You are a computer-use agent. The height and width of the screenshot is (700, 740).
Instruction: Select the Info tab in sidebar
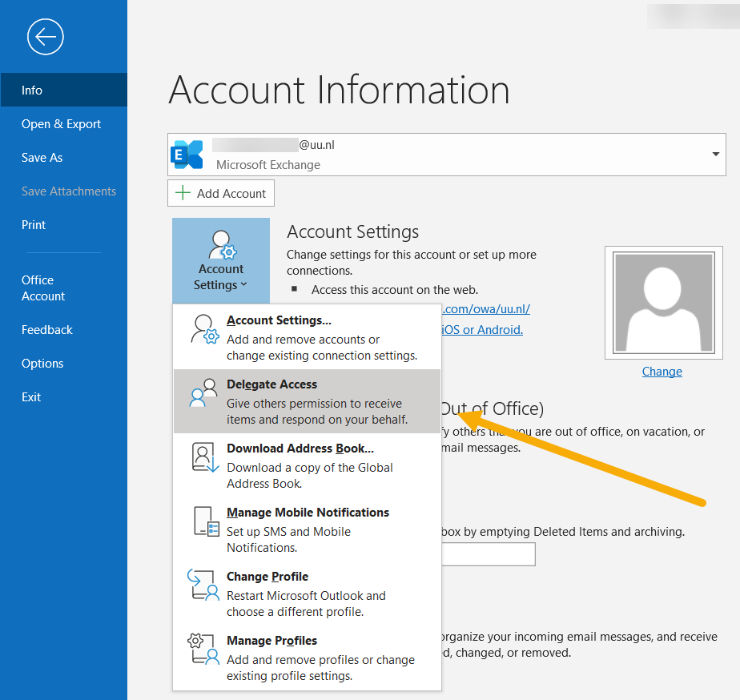64,90
